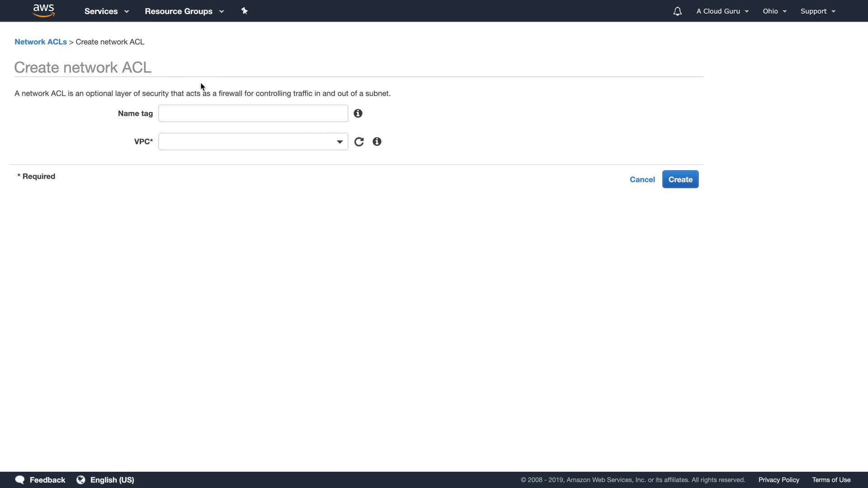Expand the Support dropdown menu
The height and width of the screenshot is (488, 868).
tap(817, 11)
